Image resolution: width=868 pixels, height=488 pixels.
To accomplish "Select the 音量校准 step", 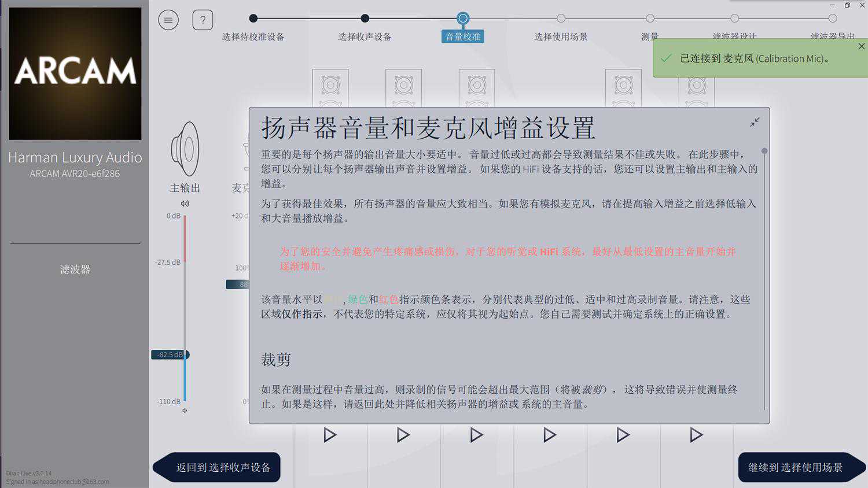I will coord(463,19).
